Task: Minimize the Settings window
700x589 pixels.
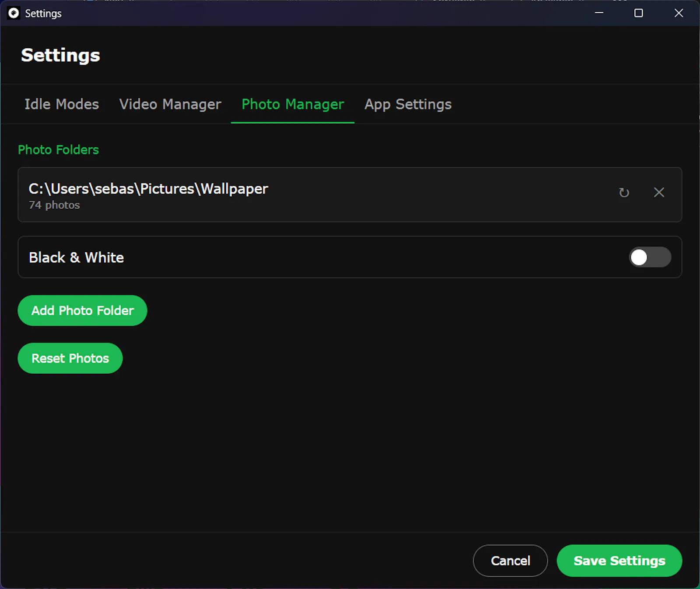Action: click(x=599, y=13)
